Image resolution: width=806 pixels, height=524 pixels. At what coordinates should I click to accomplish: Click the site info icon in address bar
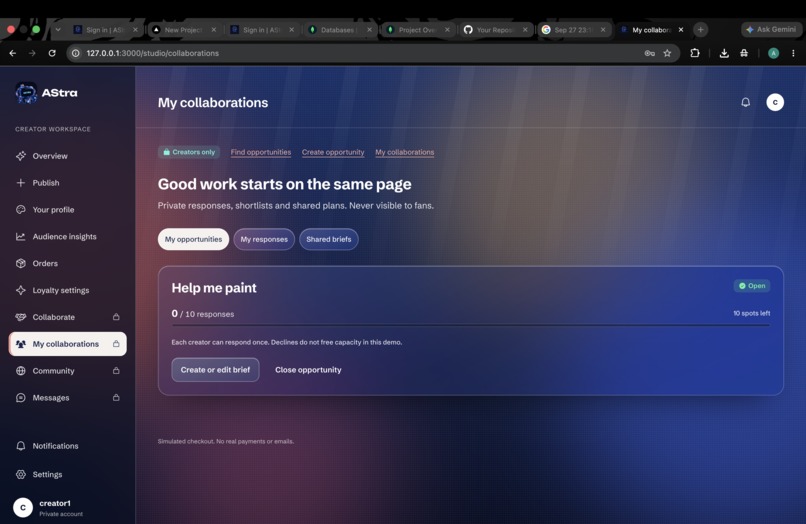(x=76, y=53)
